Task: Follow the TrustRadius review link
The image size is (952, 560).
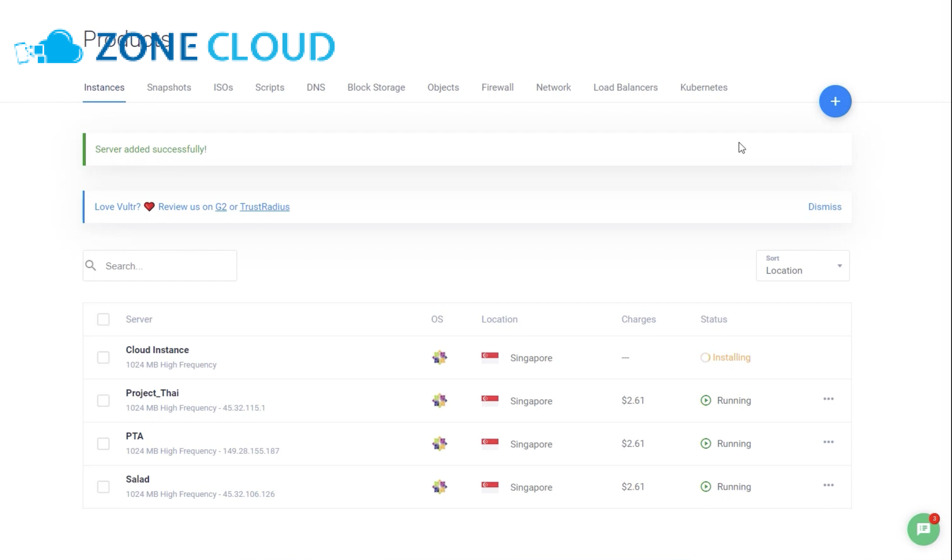Action: 265,207
